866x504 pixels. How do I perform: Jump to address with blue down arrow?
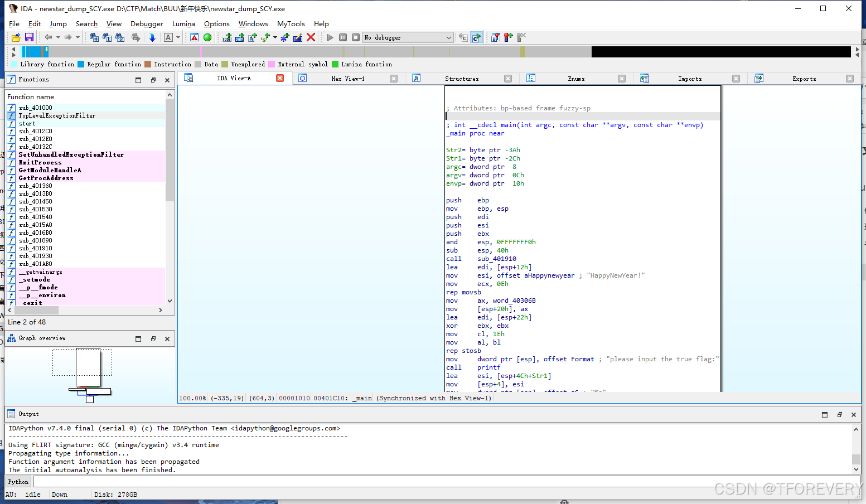[152, 37]
